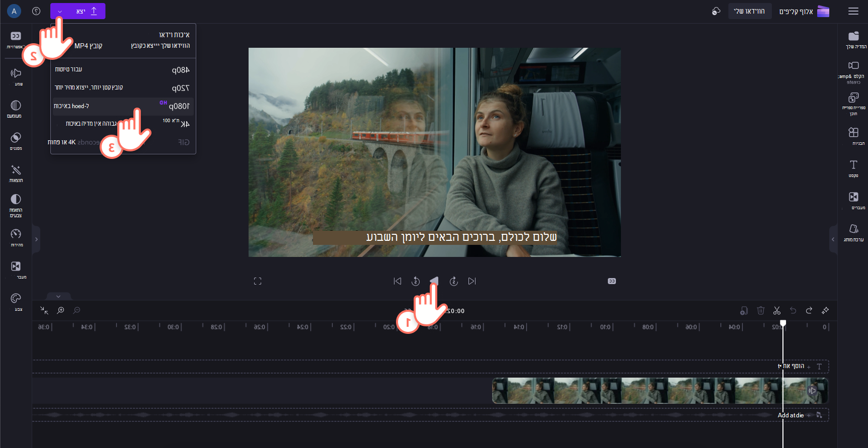
Task: Collapse the left property panel chevron
Action: 36,239
